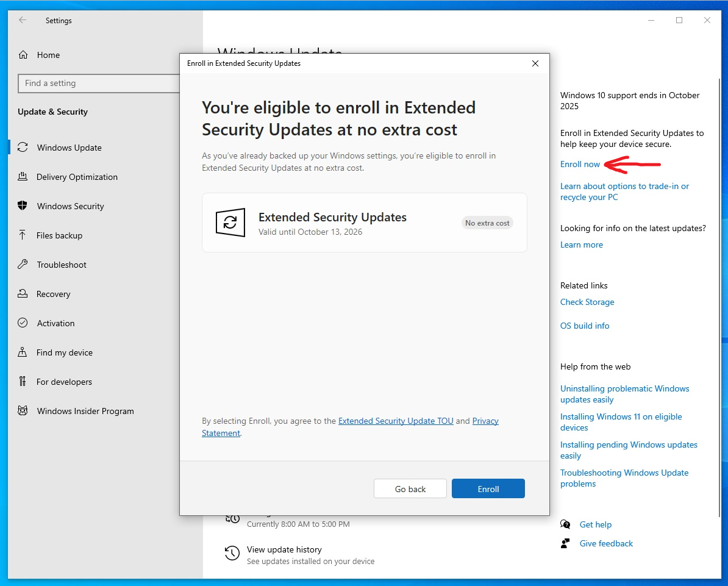Select Find my device
Screen dimensions: 728x586
[x=65, y=352]
